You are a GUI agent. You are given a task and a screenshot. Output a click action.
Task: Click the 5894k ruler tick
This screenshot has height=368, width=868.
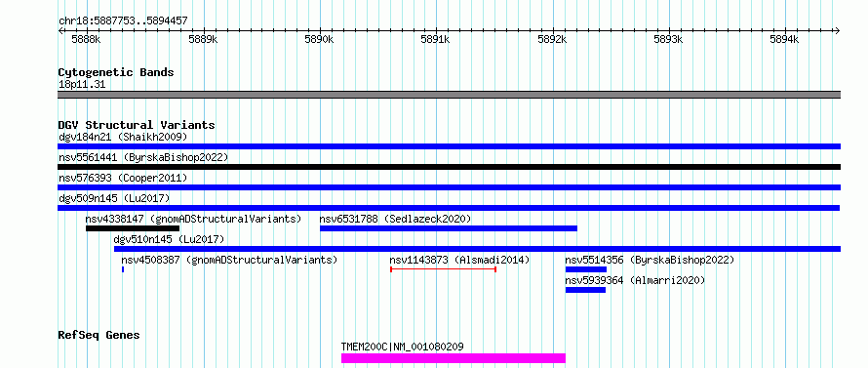click(785, 39)
